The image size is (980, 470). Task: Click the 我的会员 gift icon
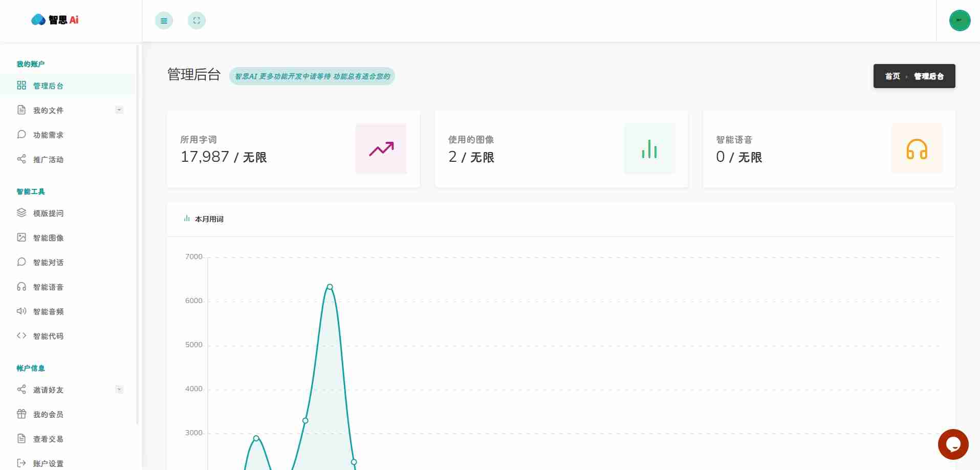21,414
